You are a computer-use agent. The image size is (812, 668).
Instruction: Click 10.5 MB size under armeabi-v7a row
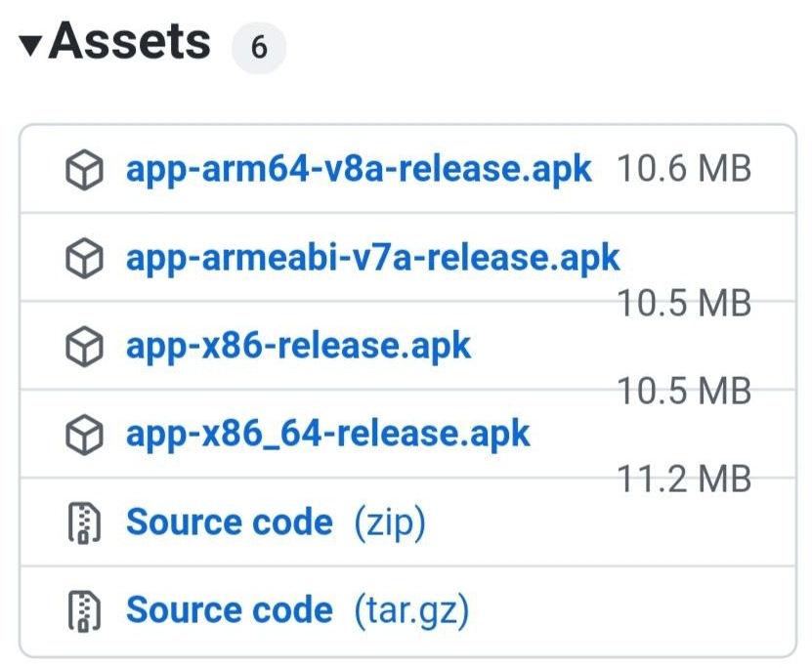point(684,303)
